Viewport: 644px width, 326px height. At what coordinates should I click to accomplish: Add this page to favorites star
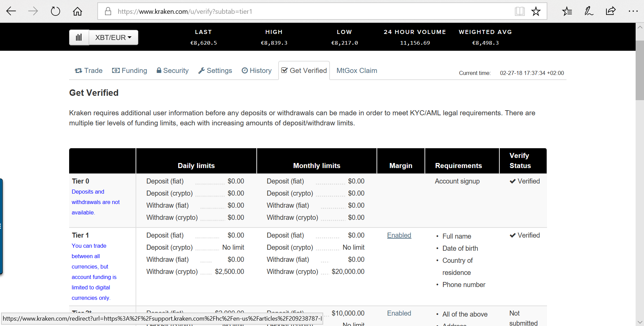pos(536,11)
